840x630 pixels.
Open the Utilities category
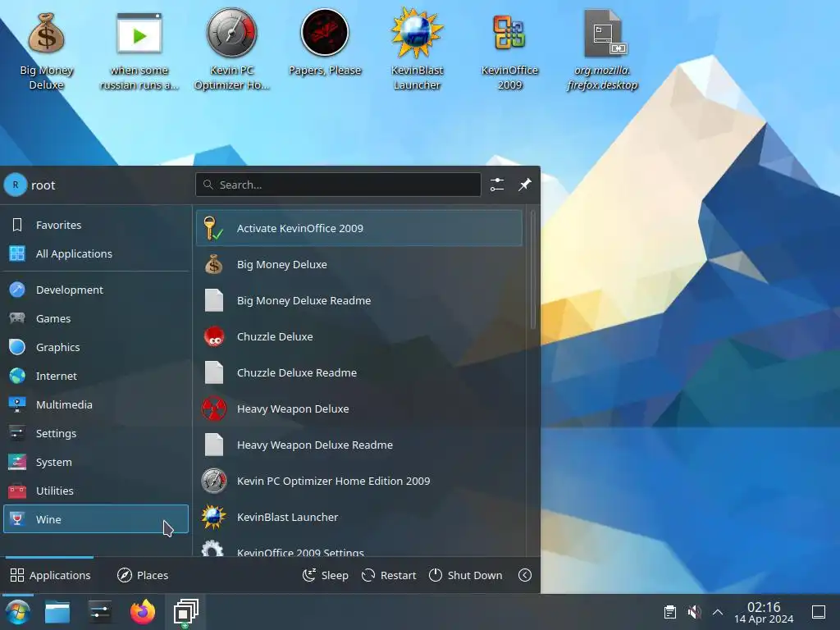coord(96,491)
